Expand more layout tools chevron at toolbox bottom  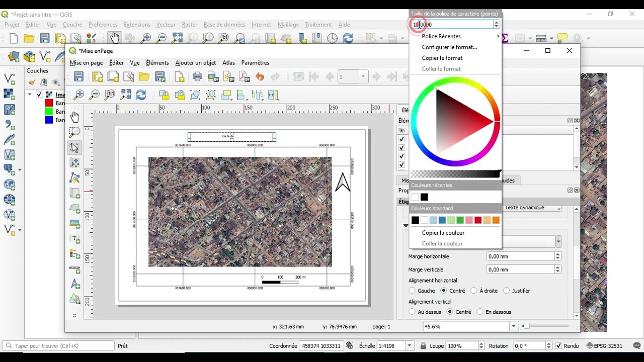(x=74, y=315)
